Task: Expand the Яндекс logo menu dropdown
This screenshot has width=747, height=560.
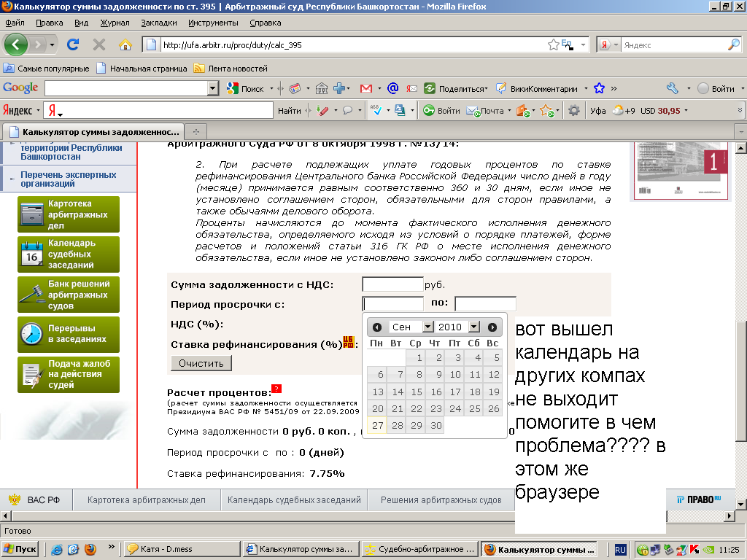Action: click(x=39, y=111)
